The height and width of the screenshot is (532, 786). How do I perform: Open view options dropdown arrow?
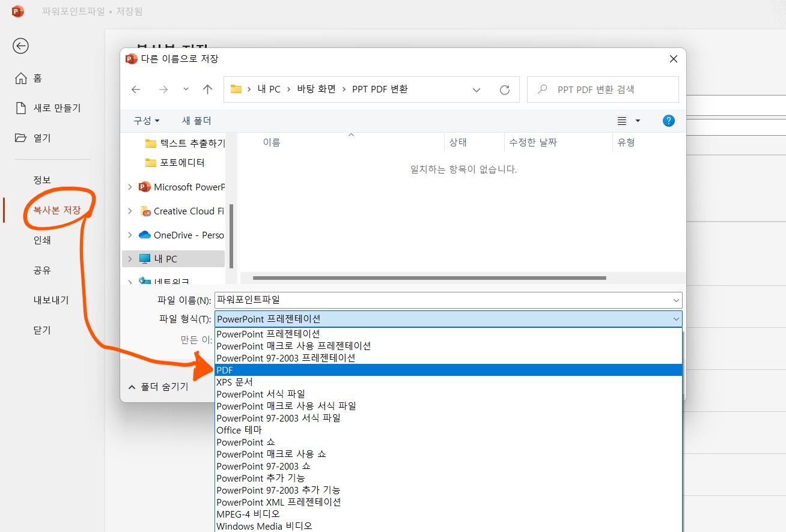[x=638, y=121]
